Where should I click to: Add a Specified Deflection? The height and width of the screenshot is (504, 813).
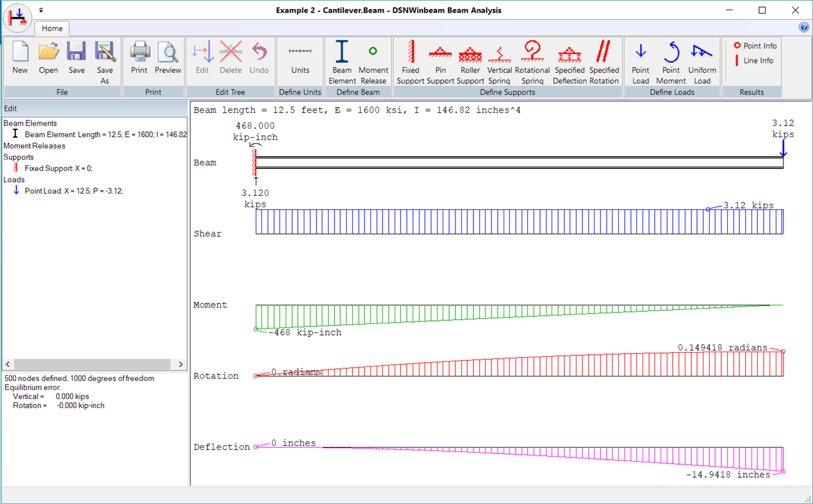pyautogui.click(x=570, y=61)
